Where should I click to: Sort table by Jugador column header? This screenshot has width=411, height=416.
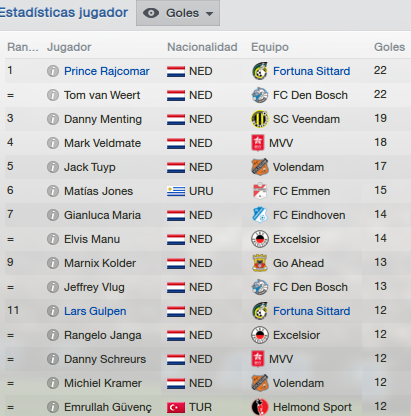click(69, 47)
